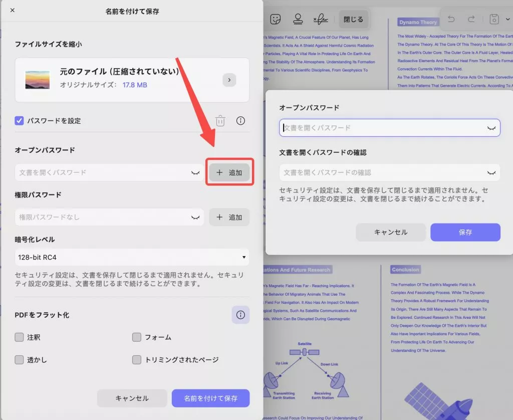The height and width of the screenshot is (420, 513).
Task: Click the Satellite diagram label
Action: [x=305, y=344]
